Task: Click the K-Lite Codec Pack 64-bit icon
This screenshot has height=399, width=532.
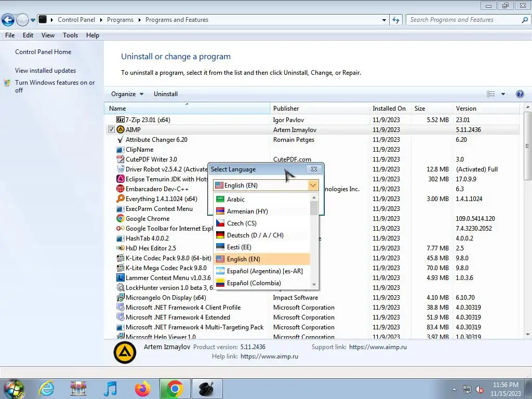Action: [x=121, y=258]
